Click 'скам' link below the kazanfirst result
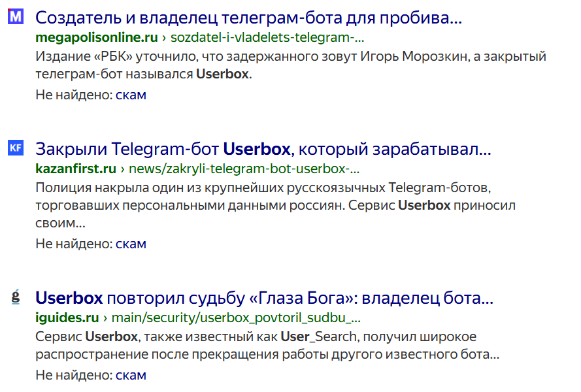This screenshot has width=581, height=392. tap(131, 243)
